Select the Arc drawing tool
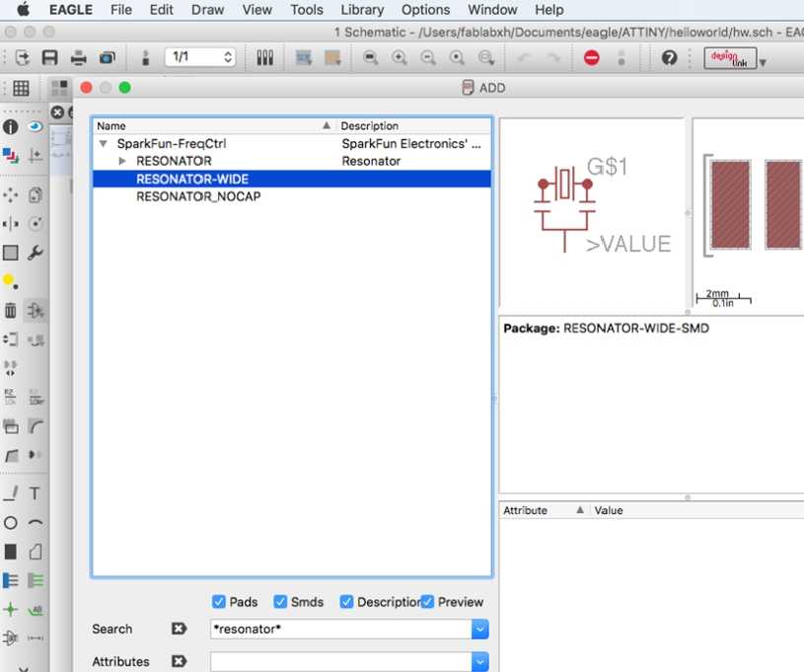 pyautogui.click(x=35, y=523)
